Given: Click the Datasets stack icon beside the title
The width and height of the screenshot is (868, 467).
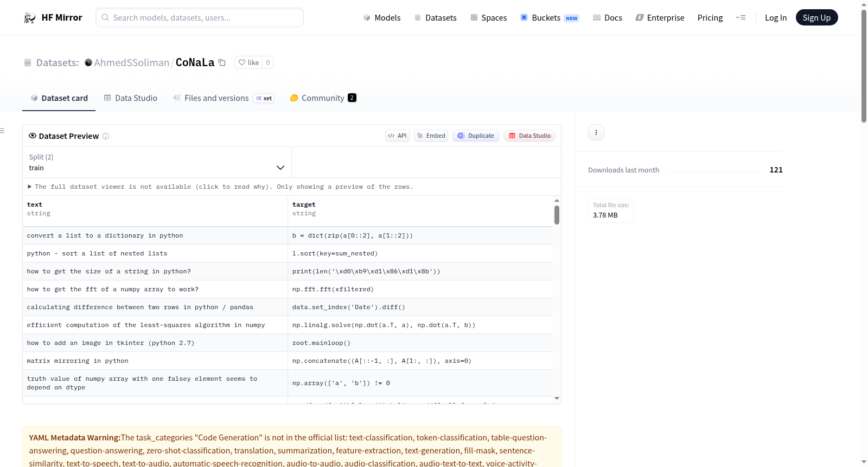Looking at the screenshot, I should click(28, 63).
